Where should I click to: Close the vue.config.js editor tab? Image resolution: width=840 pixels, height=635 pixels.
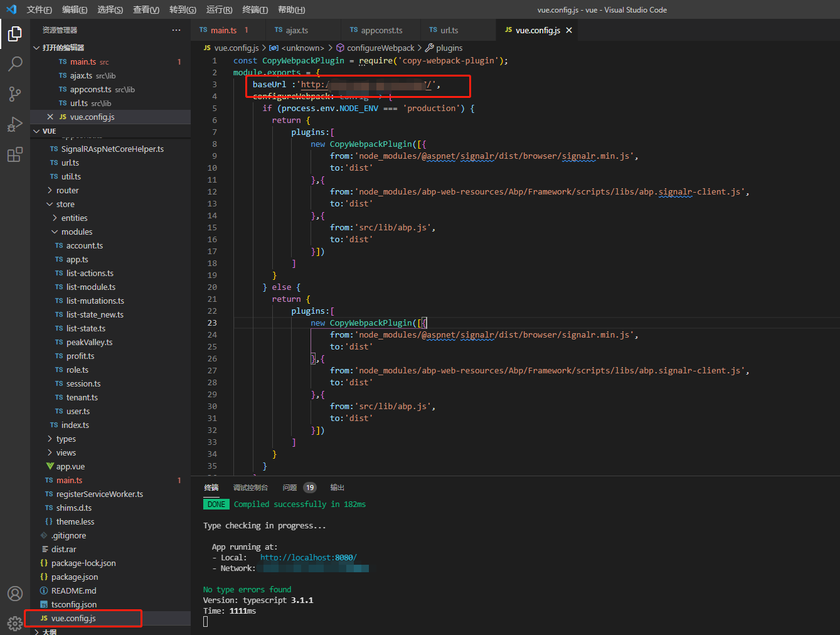pyautogui.click(x=569, y=30)
